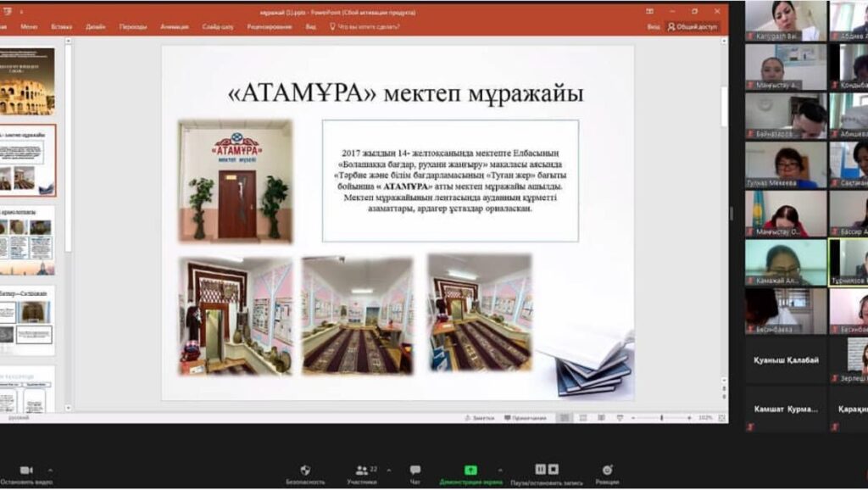Start slideshow from status bar icon

pos(620,418)
